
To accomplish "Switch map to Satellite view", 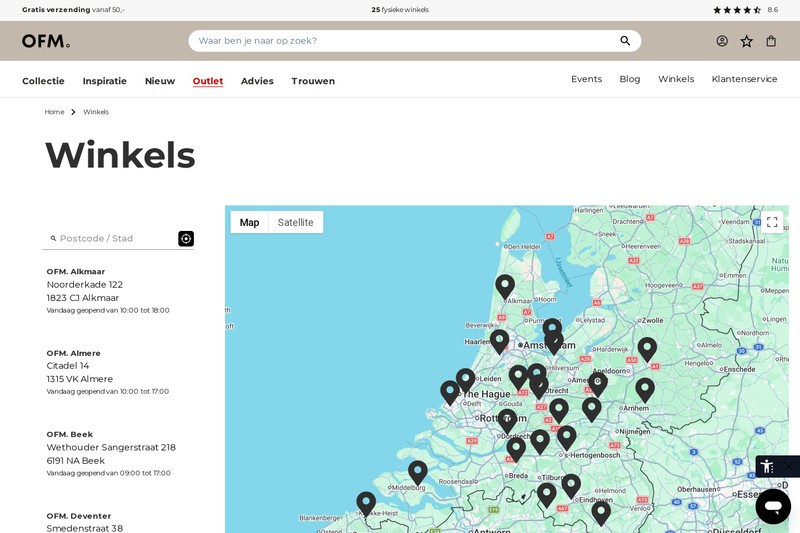I will [295, 222].
